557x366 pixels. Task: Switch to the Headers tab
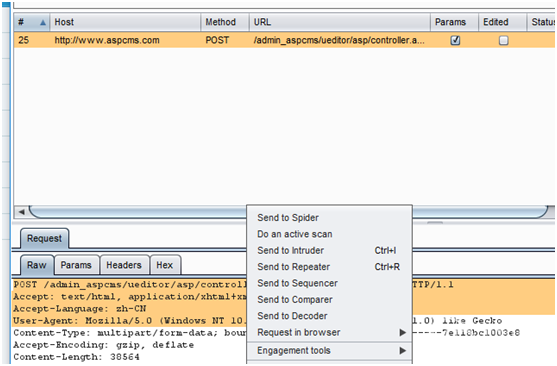[x=124, y=265]
